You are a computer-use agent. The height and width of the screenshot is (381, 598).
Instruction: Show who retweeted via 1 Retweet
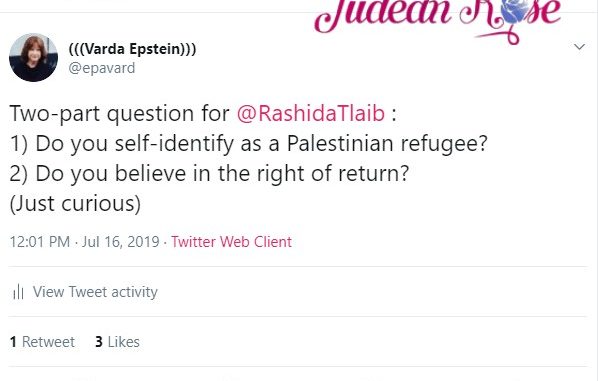42,342
